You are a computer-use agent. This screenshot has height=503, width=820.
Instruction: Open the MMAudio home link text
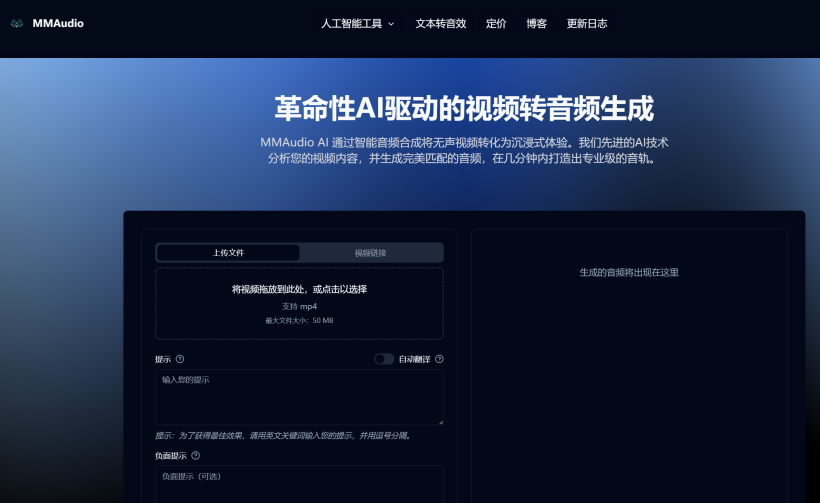tap(58, 24)
